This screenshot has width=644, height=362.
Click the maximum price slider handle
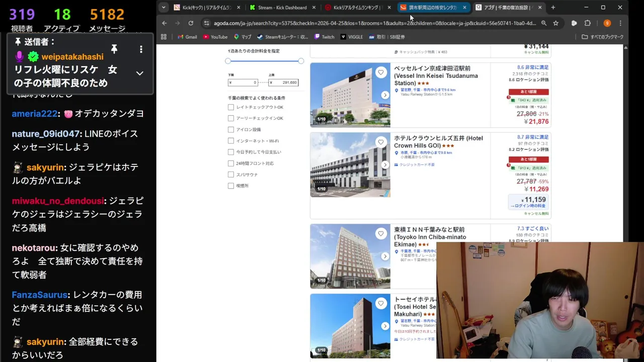301,61
